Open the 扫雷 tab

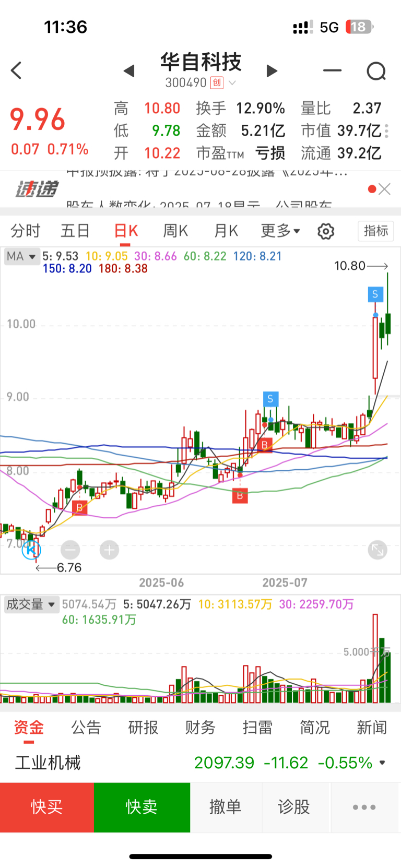pos(257,728)
